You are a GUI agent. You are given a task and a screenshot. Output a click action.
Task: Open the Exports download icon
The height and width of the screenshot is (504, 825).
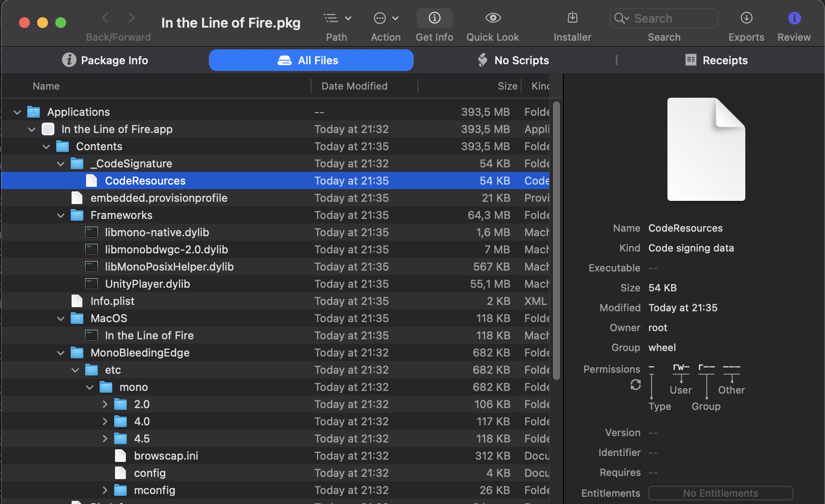click(x=746, y=18)
